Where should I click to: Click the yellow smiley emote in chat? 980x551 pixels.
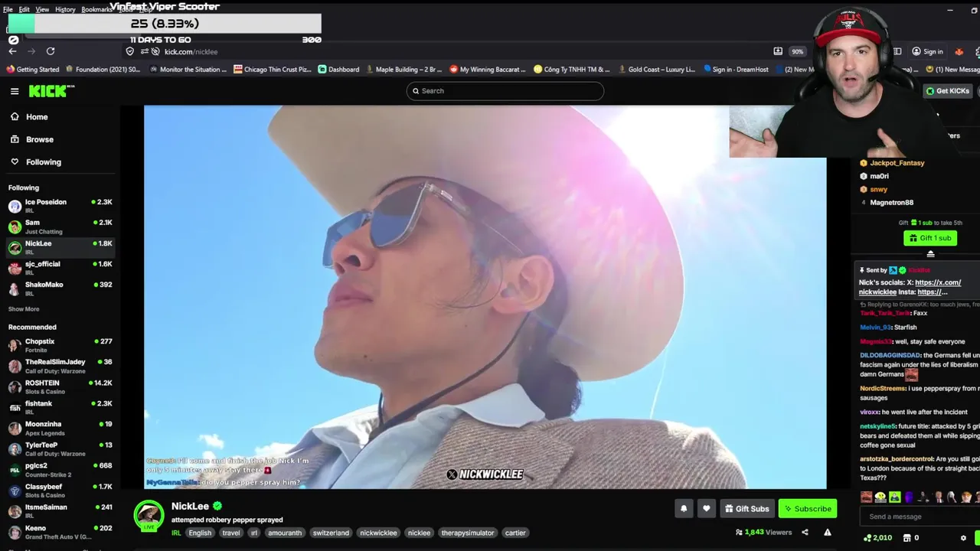click(x=880, y=497)
